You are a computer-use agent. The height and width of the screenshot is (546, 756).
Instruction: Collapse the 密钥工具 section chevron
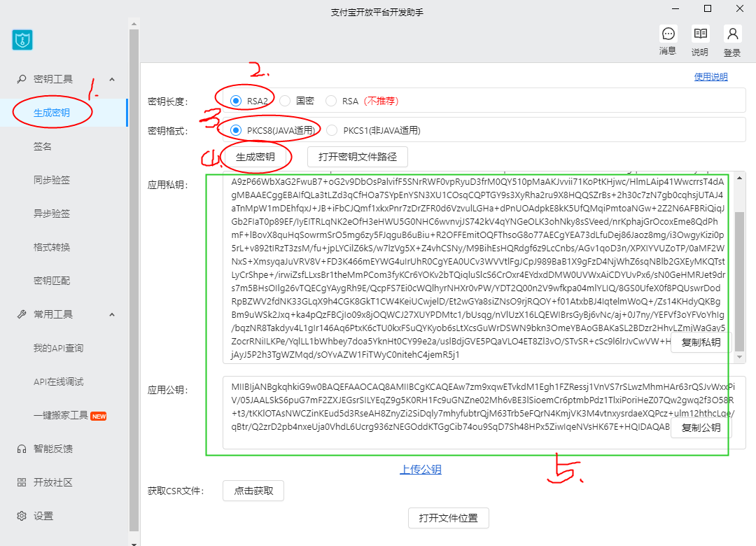click(x=112, y=79)
